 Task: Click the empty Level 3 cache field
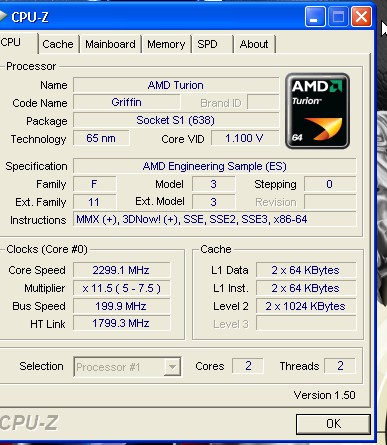pos(306,323)
